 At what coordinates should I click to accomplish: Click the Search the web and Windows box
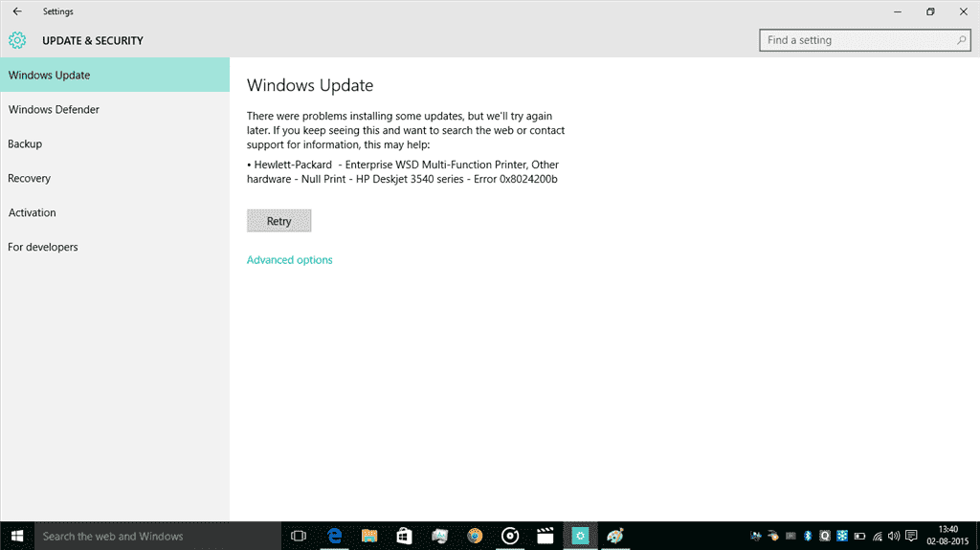pyautogui.click(x=158, y=537)
